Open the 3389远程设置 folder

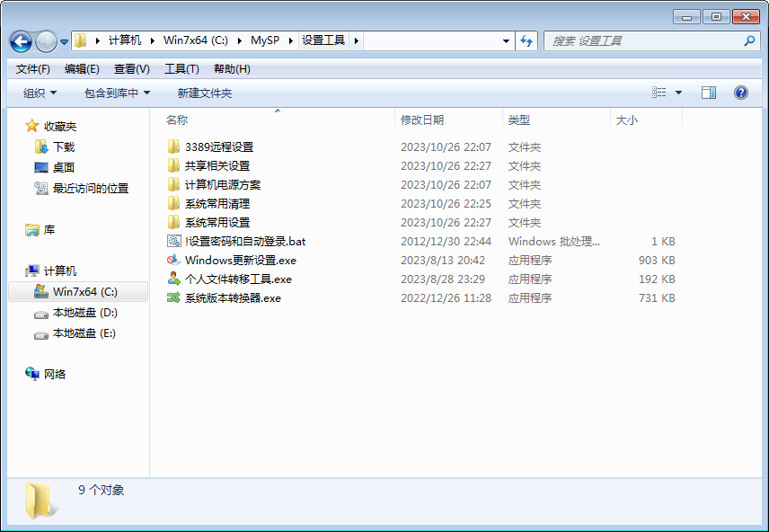pyautogui.click(x=213, y=146)
